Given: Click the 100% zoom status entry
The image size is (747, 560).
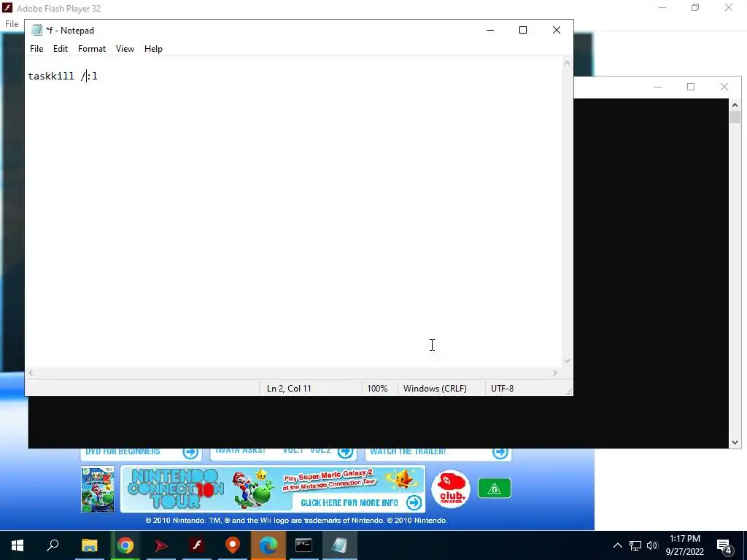Looking at the screenshot, I should click(377, 389).
